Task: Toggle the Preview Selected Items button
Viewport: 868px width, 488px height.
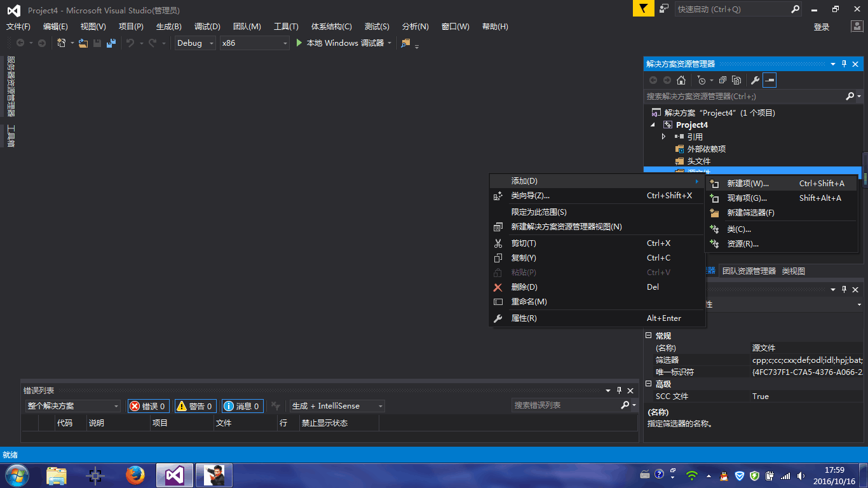Action: click(770, 80)
